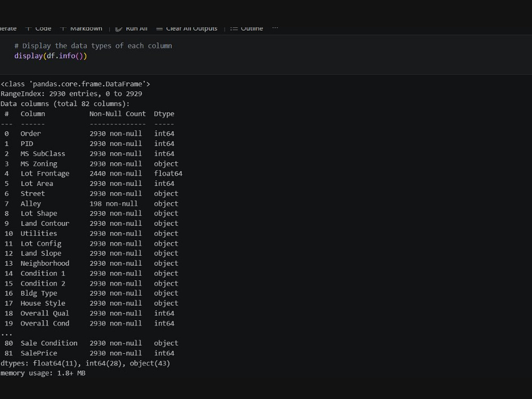This screenshot has height=399, width=532.
Task: Click the 'int64' dtype of SalePrice
Action: [x=164, y=353]
